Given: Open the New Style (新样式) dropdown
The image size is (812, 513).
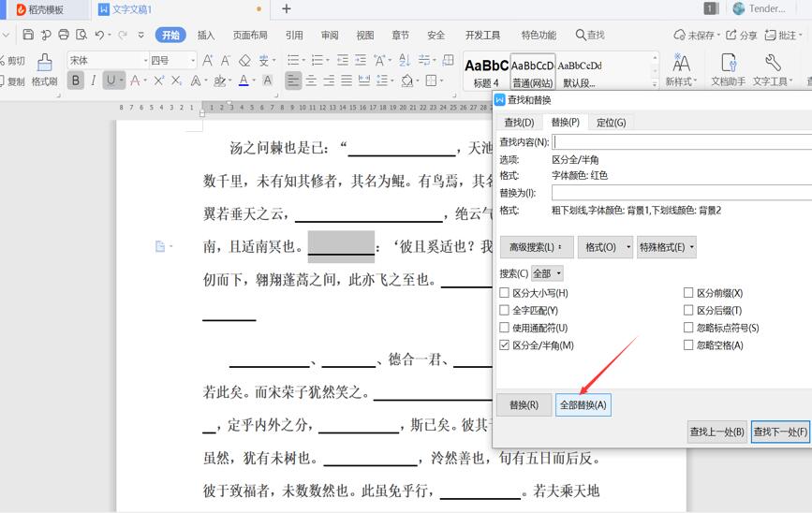Looking at the screenshot, I should 681,70.
